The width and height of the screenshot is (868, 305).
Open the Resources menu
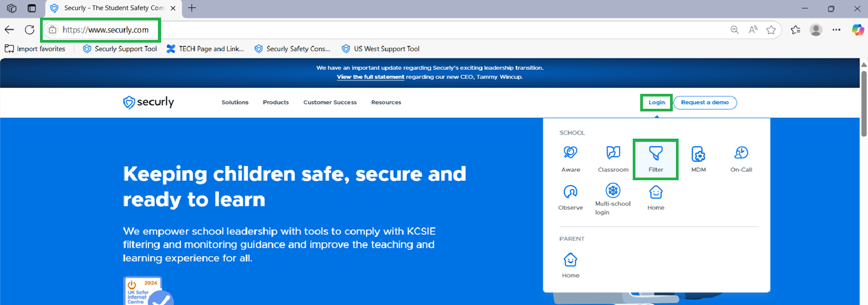pyautogui.click(x=386, y=102)
